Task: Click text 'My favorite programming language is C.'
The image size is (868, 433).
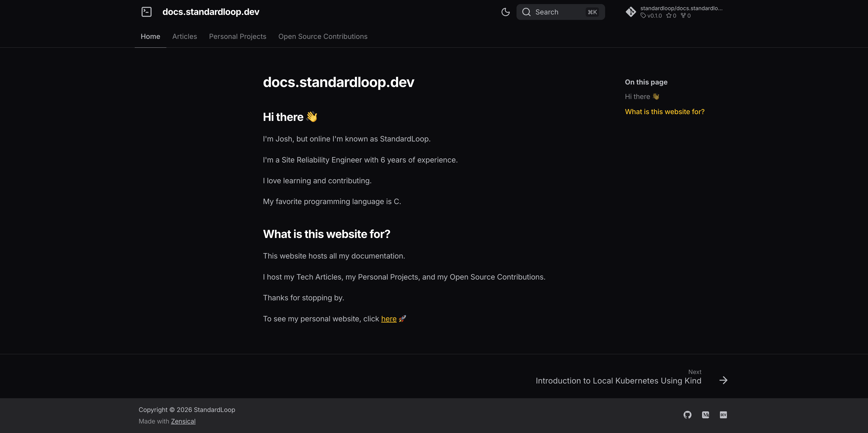Action: pos(332,202)
